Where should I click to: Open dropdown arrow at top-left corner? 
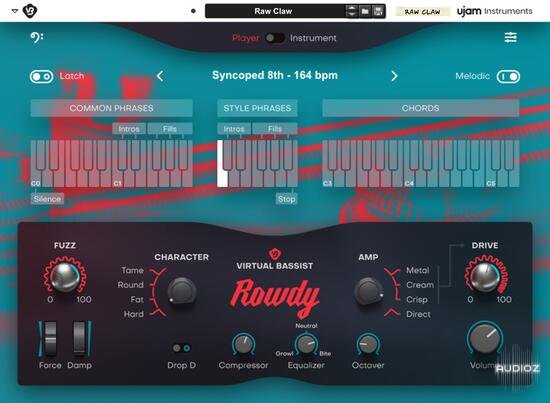pos(14,11)
